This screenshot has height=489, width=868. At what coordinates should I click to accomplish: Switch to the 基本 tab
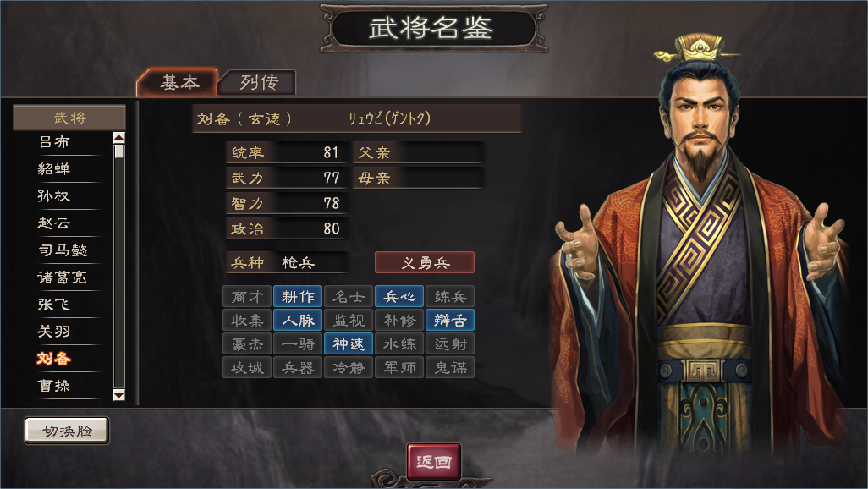(179, 83)
